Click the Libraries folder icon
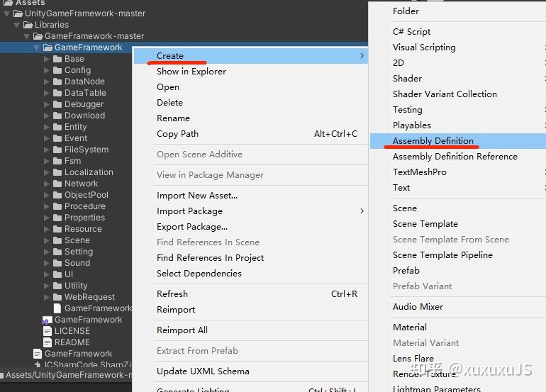546x392 pixels. tap(28, 25)
